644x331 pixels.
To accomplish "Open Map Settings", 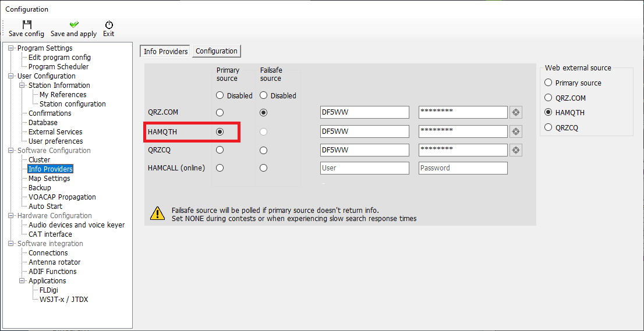I will tap(49, 179).
